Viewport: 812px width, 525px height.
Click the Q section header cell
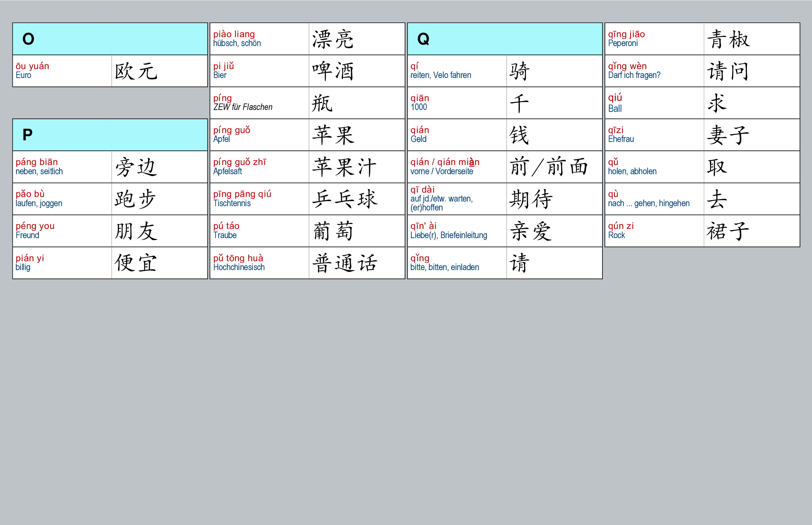point(505,39)
